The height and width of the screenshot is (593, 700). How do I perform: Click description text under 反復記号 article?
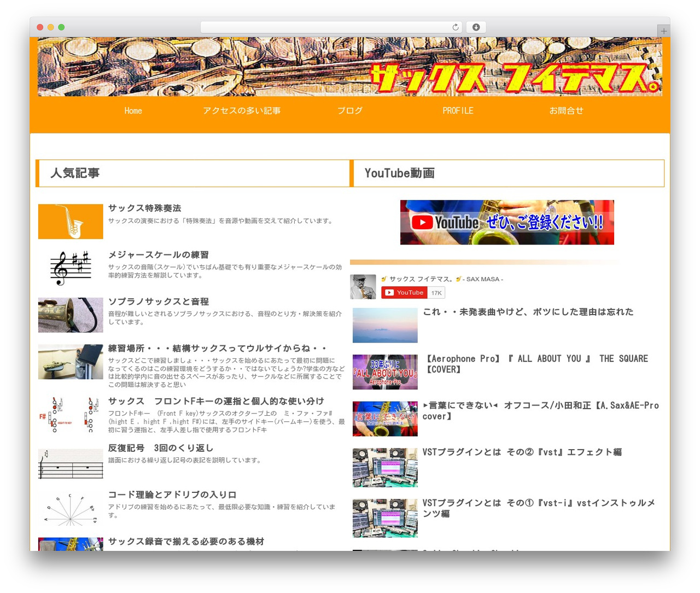(186, 461)
